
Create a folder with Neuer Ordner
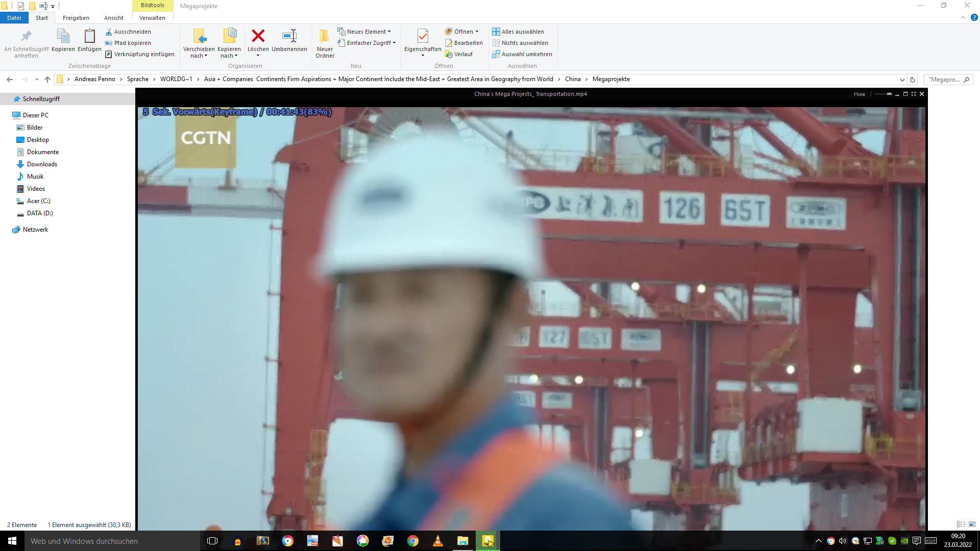point(325,43)
